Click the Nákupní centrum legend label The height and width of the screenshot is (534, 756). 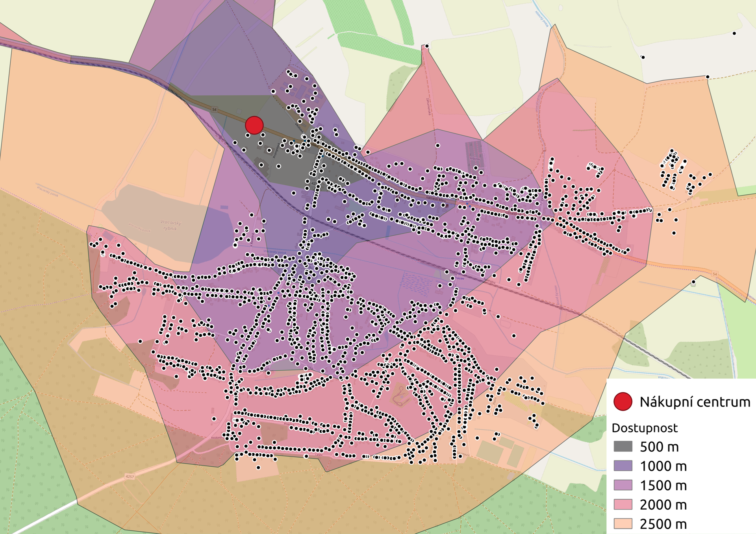point(695,402)
